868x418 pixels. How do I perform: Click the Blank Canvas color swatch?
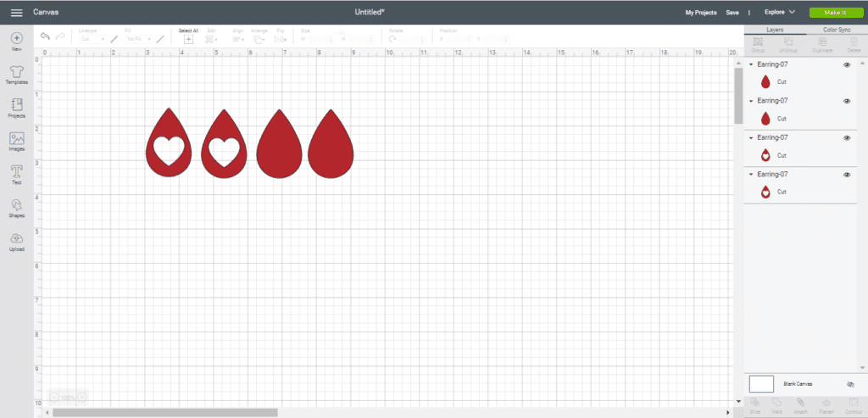761,384
